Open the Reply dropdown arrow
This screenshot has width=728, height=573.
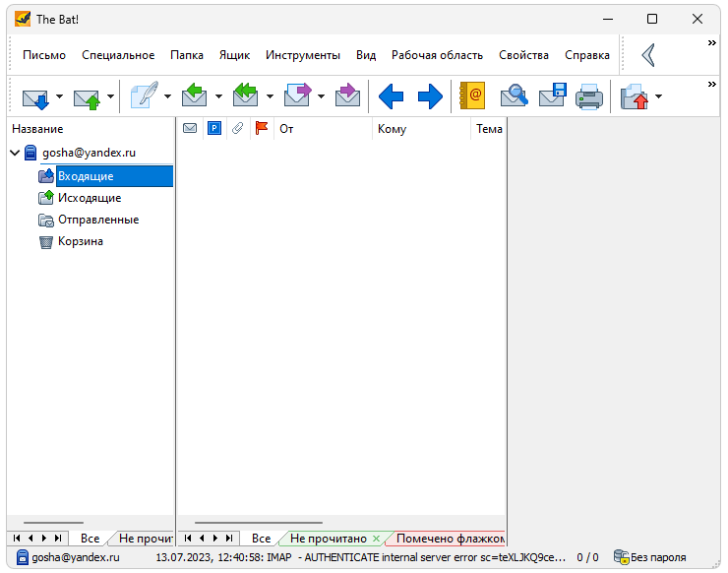pyautogui.click(x=218, y=96)
